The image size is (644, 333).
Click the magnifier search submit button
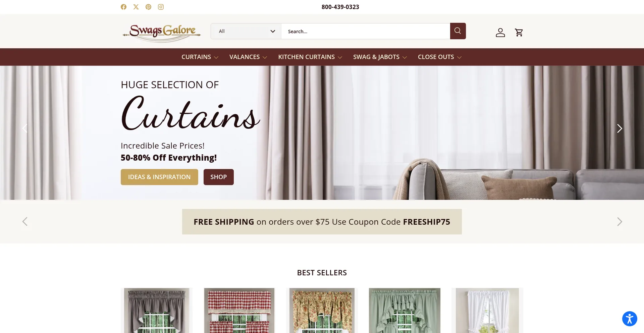[458, 31]
